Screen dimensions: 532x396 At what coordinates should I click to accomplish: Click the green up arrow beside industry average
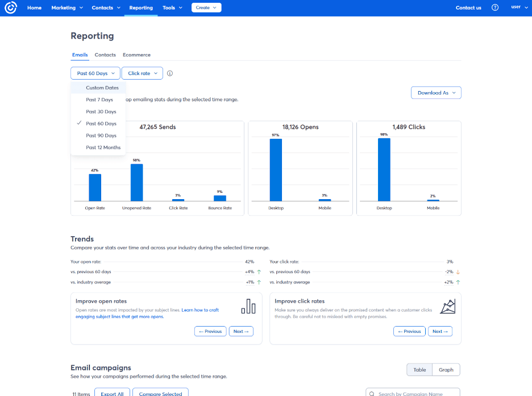pos(259,282)
